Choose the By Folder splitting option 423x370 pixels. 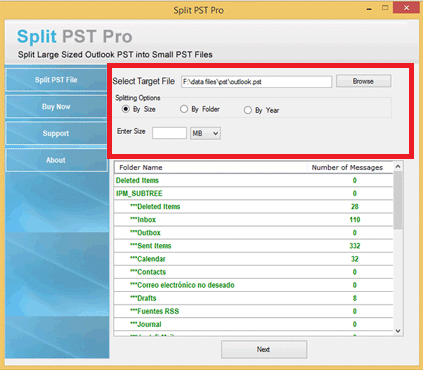point(184,109)
